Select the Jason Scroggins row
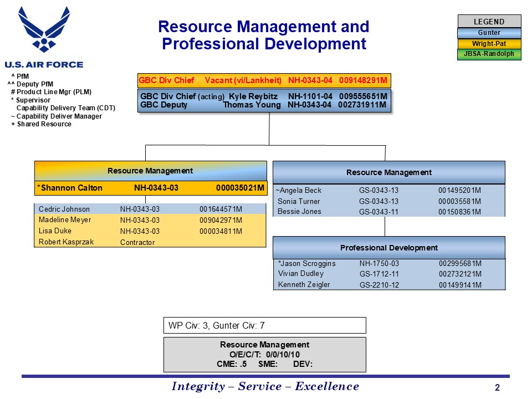Image resolution: width=532 pixels, height=399 pixels. (x=388, y=263)
